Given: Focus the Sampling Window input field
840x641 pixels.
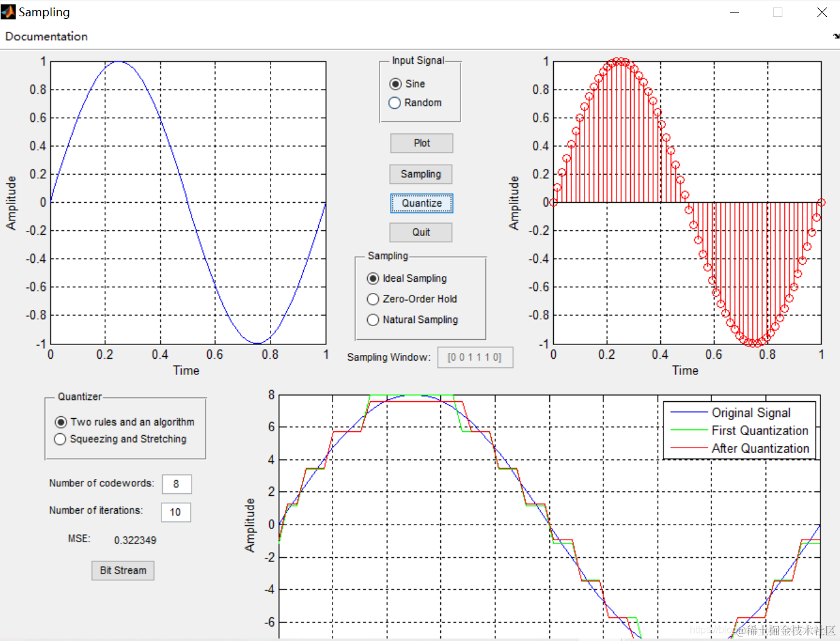Looking at the screenshot, I should (x=475, y=357).
